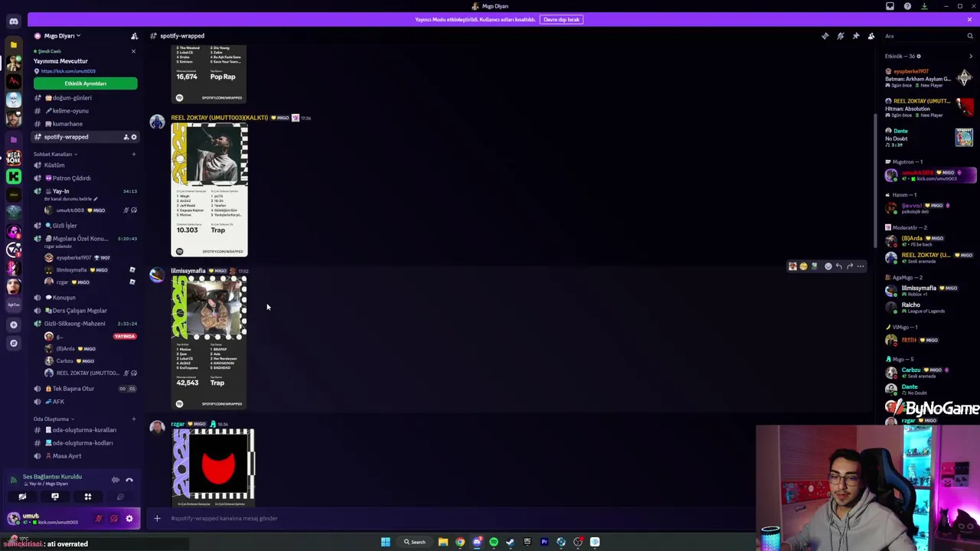Screen dimensions: 980x551
Task: Click Dante's activity card in member list
Action: coord(929,137)
